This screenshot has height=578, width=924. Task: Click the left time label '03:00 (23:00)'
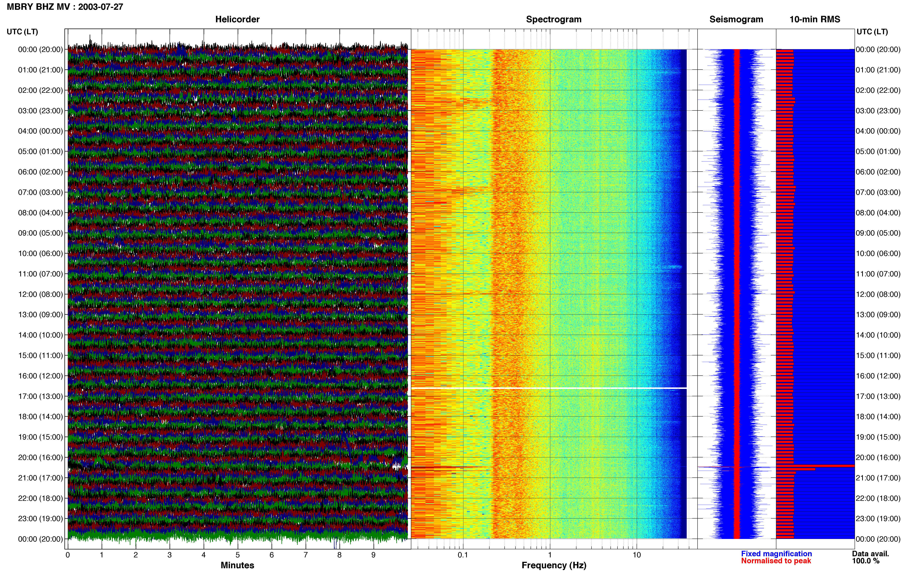41,111
